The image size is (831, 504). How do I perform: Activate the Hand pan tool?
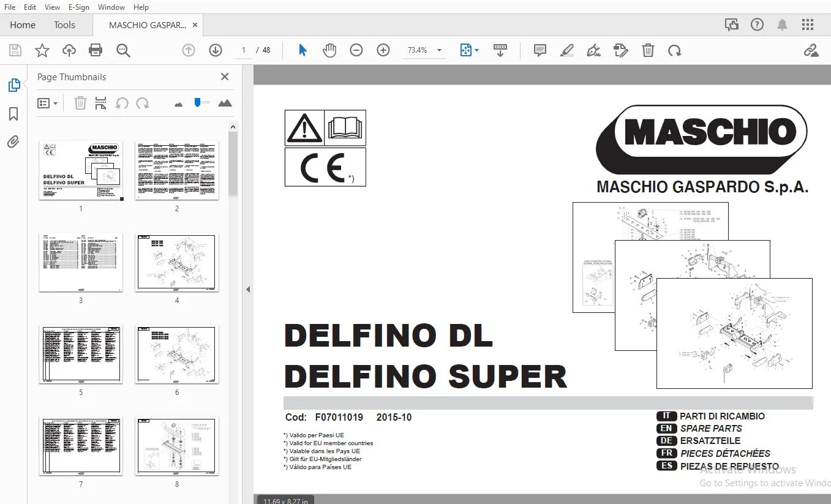pos(329,50)
